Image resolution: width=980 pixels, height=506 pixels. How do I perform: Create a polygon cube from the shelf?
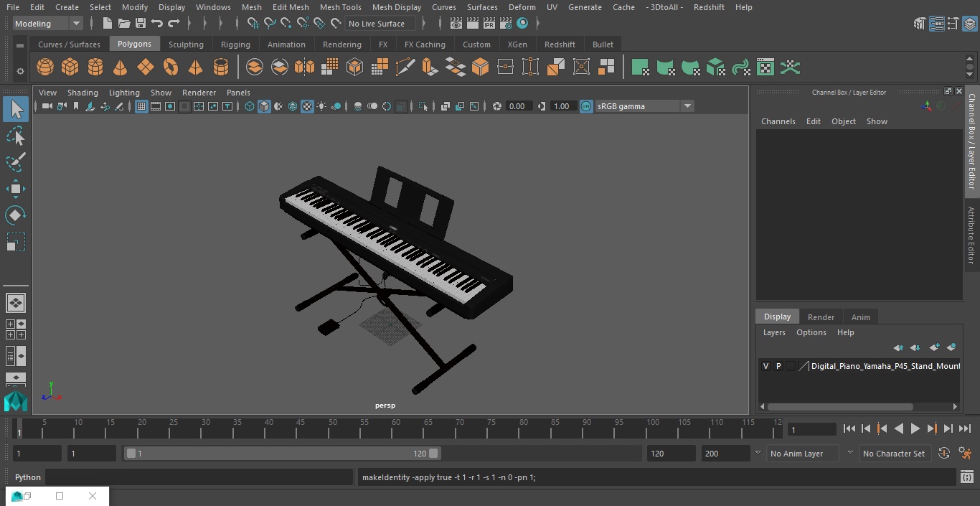coord(70,67)
